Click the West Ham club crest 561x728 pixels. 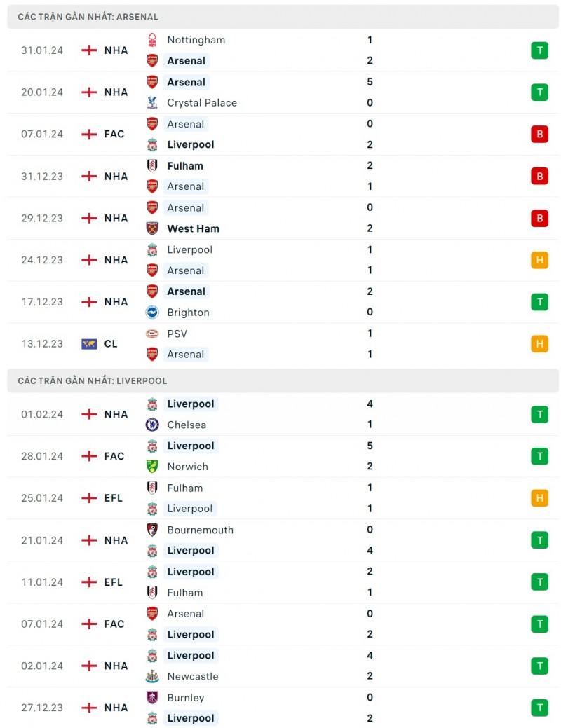pos(152,228)
